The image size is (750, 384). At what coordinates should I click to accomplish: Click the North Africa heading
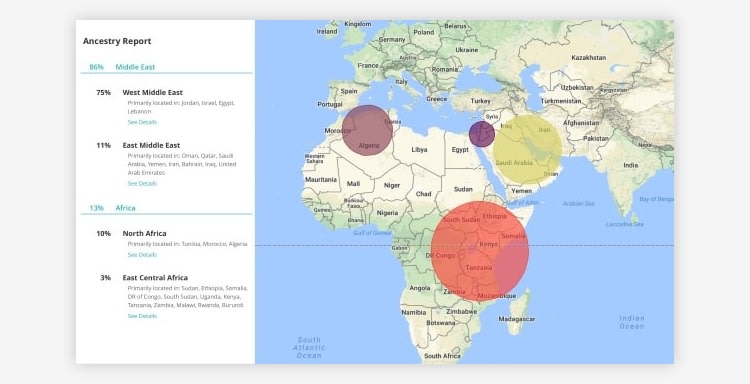click(x=144, y=233)
